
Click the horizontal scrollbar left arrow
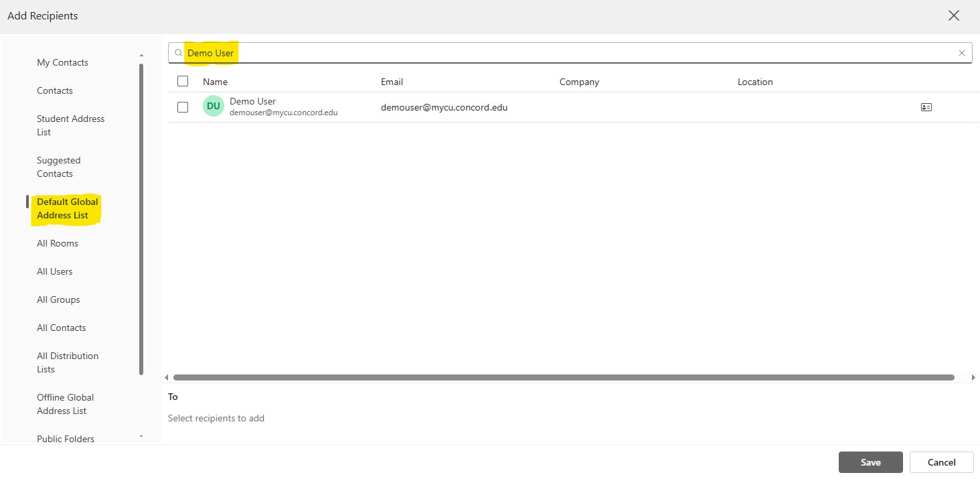167,378
